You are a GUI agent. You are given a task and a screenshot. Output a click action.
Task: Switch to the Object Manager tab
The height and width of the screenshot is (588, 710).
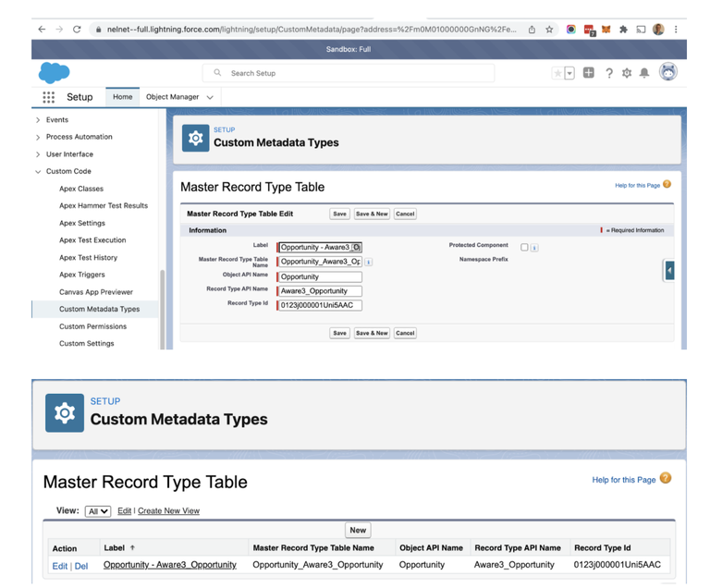click(x=172, y=97)
